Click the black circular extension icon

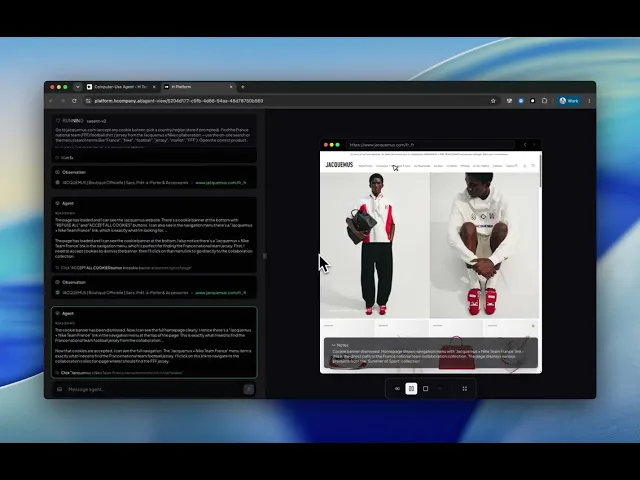533,101
